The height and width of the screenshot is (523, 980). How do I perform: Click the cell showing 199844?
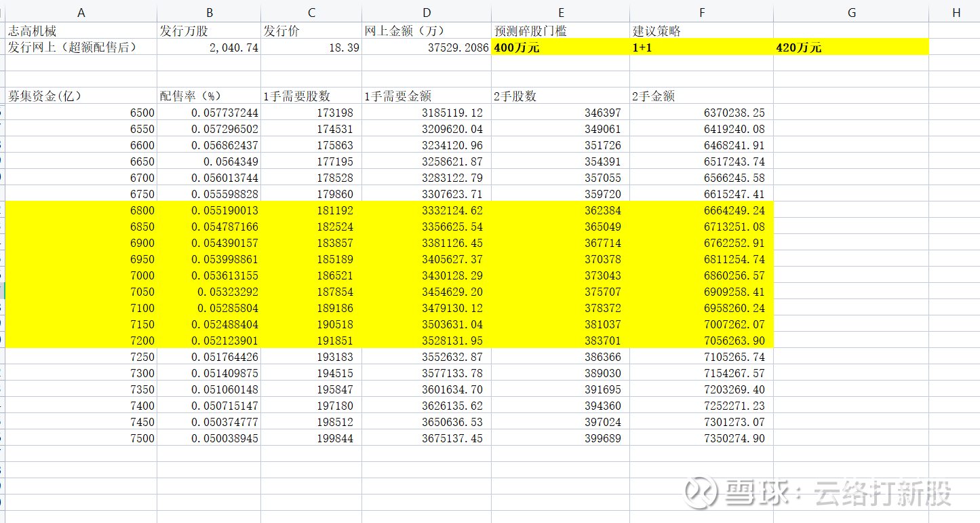coord(311,438)
